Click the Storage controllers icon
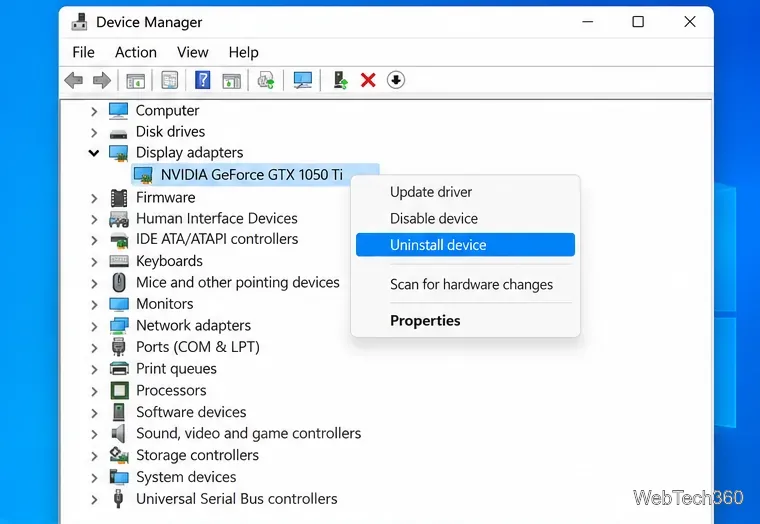 coord(119,455)
